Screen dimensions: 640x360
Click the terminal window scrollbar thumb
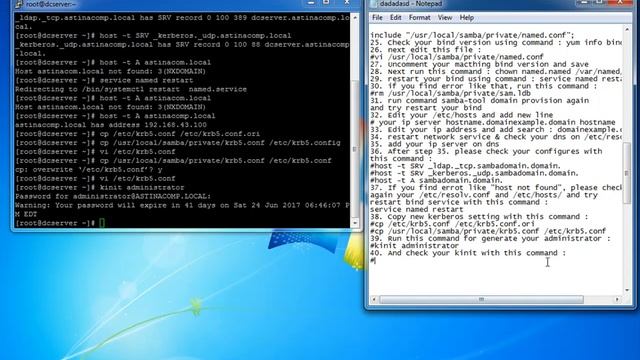355,149
